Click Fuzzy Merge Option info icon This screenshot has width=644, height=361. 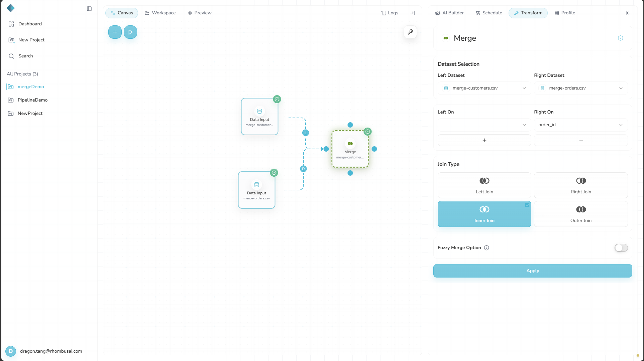[x=487, y=248]
